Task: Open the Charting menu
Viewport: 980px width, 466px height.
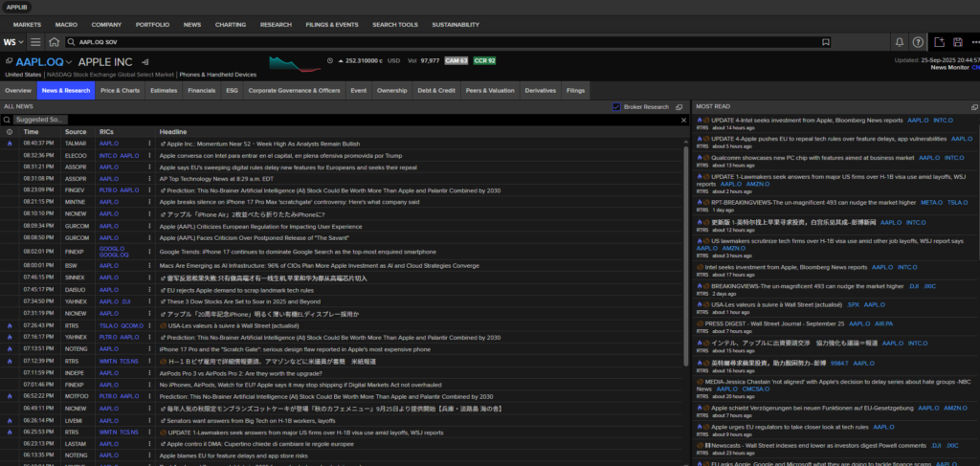Action: 231,23
